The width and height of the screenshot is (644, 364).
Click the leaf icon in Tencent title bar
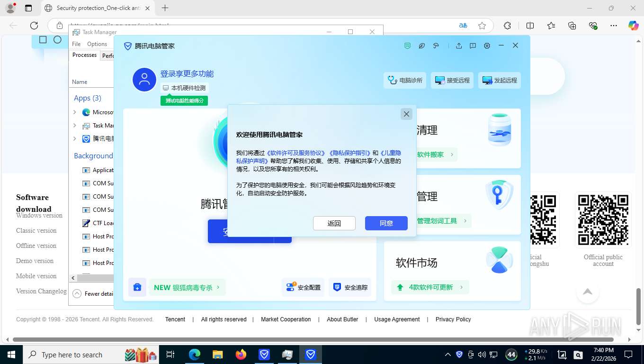(x=421, y=45)
